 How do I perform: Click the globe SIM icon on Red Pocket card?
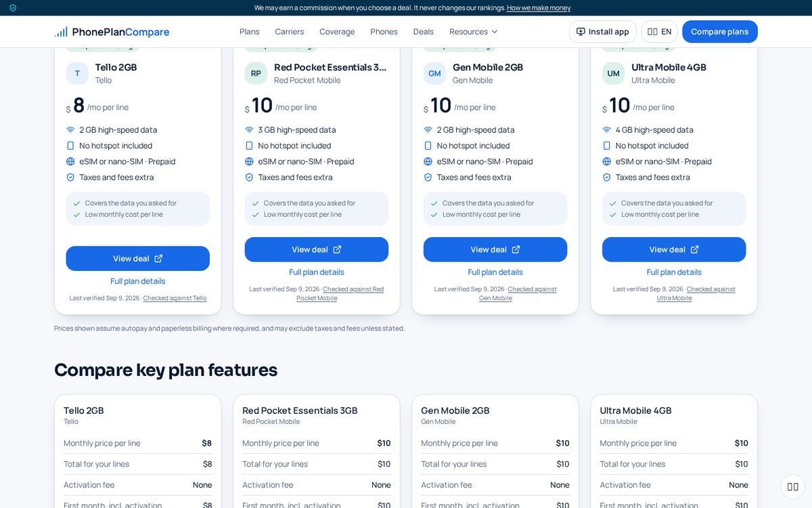249,161
